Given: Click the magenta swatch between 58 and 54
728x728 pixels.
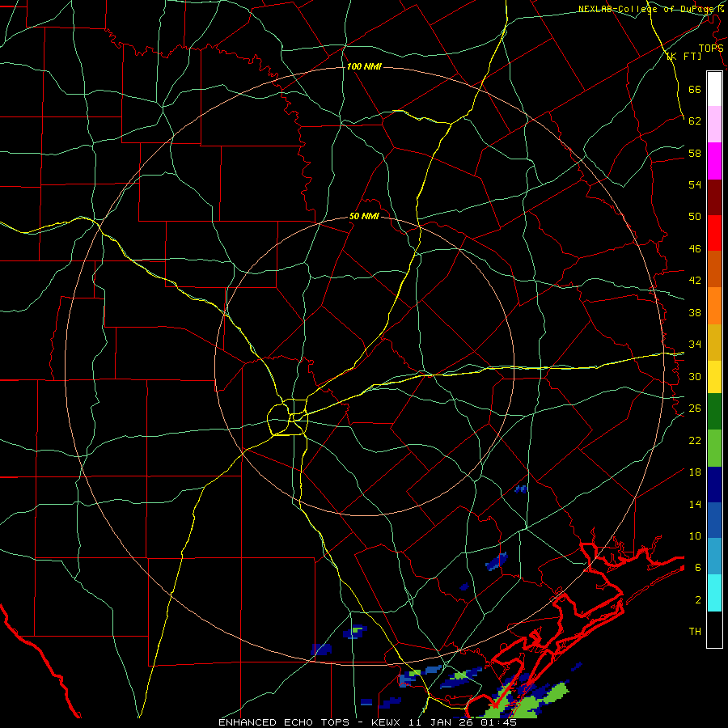Looking at the screenshot, I should coord(714,161).
